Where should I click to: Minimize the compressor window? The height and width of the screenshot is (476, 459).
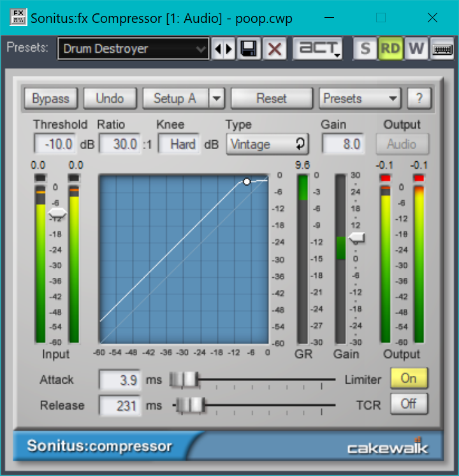[x=330, y=18]
